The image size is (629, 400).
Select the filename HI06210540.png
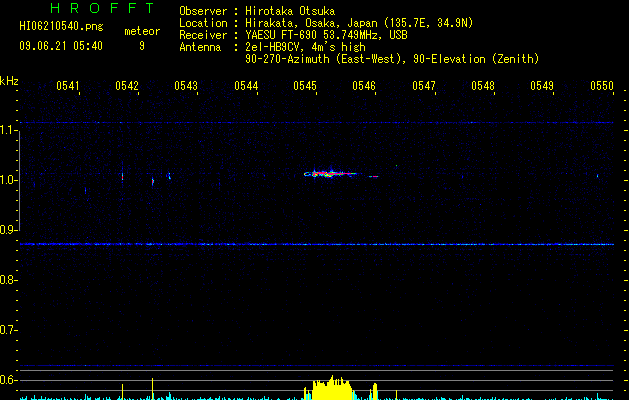pyautogui.click(x=61, y=27)
